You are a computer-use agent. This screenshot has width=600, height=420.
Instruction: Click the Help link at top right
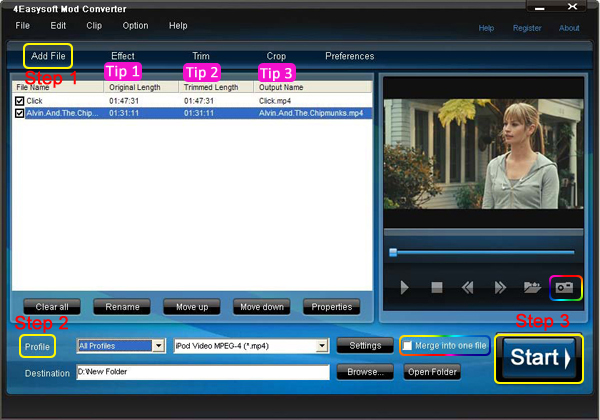point(486,28)
